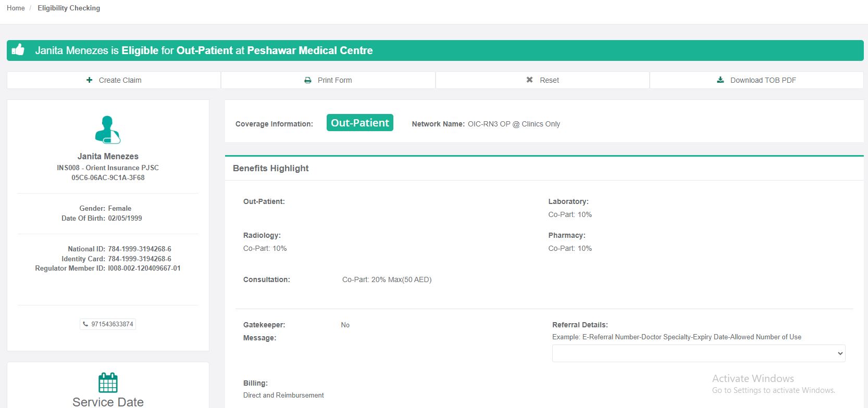Screen dimensions: 868x408
Task: Click the thumbs-up eligibility icon
Action: pyautogui.click(x=18, y=50)
